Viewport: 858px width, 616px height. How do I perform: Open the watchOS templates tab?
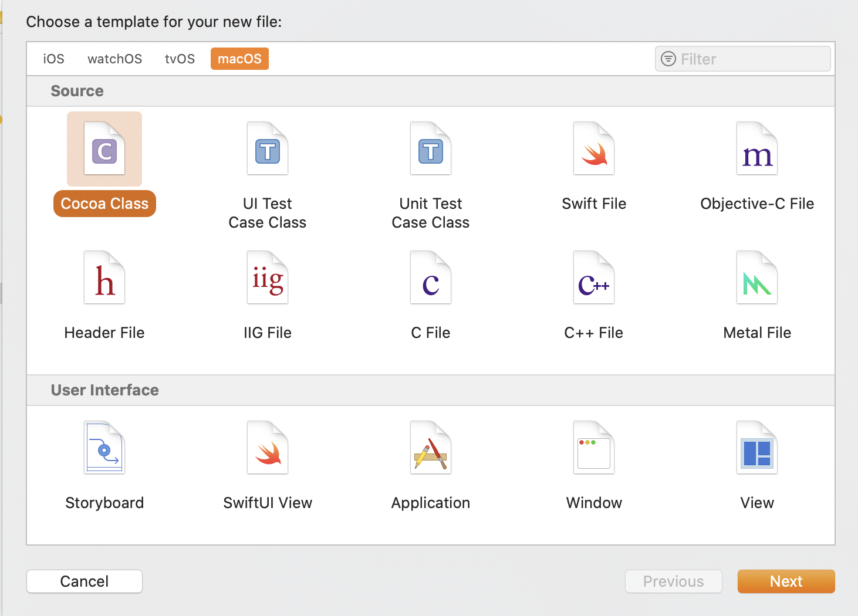click(x=114, y=59)
